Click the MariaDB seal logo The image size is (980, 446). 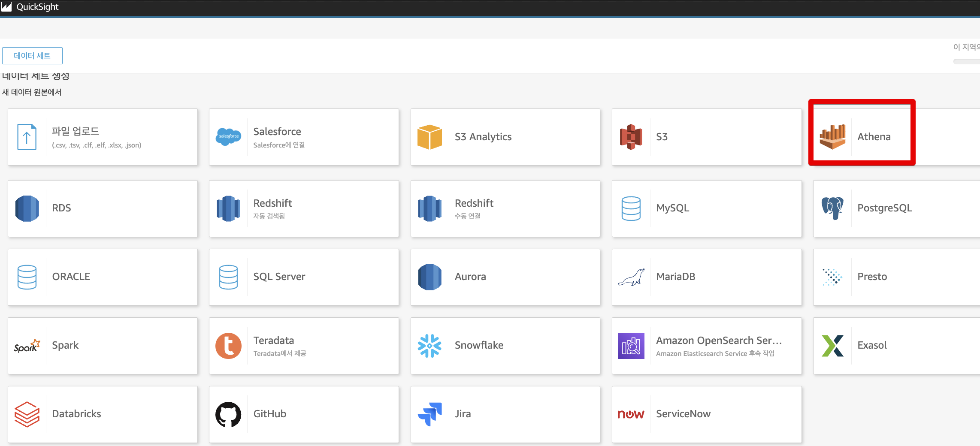coord(631,277)
